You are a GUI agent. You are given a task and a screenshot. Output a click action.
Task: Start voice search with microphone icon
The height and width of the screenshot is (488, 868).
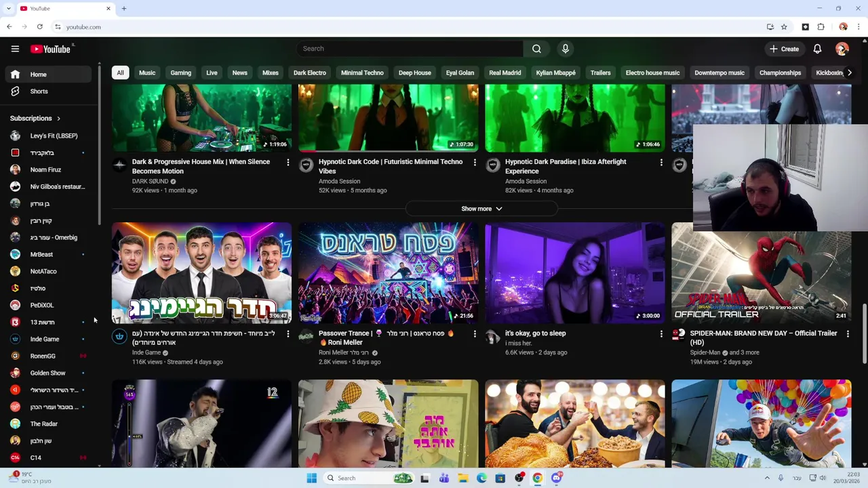[566, 49]
